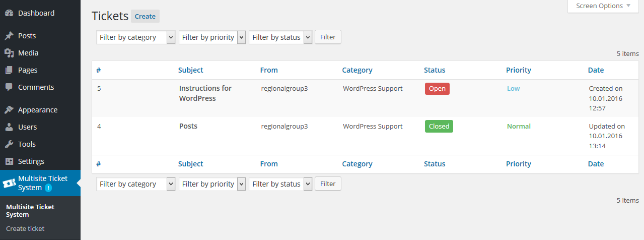The height and width of the screenshot is (240, 644).
Task: Click ticket number 4 cell
Action: pyautogui.click(x=99, y=127)
